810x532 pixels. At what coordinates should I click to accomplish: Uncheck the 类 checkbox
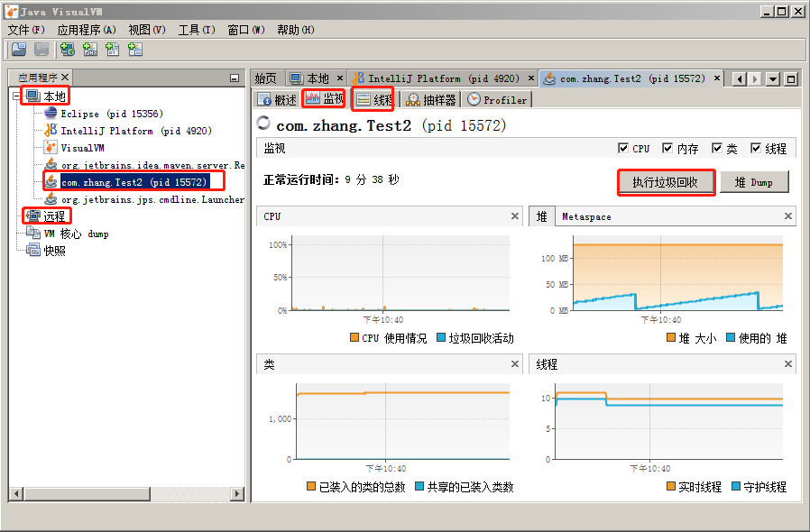coord(716,148)
